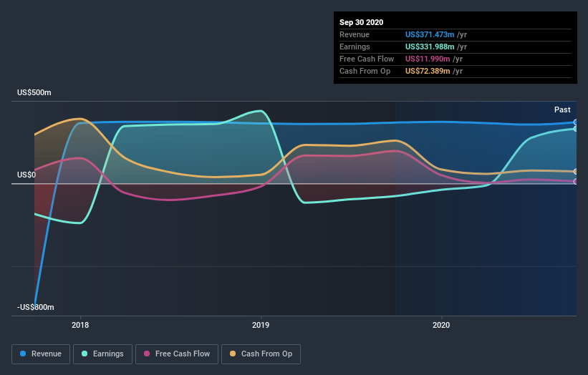Toggle the Cash From Op legend button
The image size is (588, 375).
261,354
